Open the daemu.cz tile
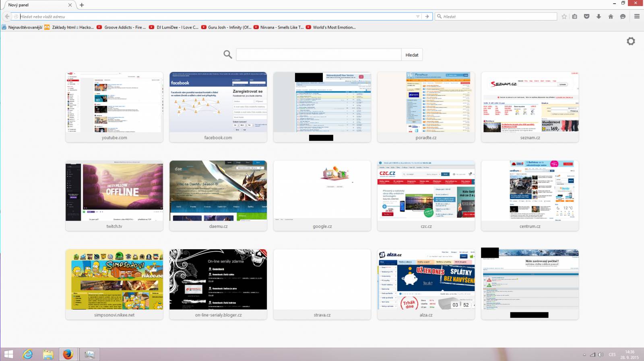The image size is (644, 361). [x=218, y=196]
